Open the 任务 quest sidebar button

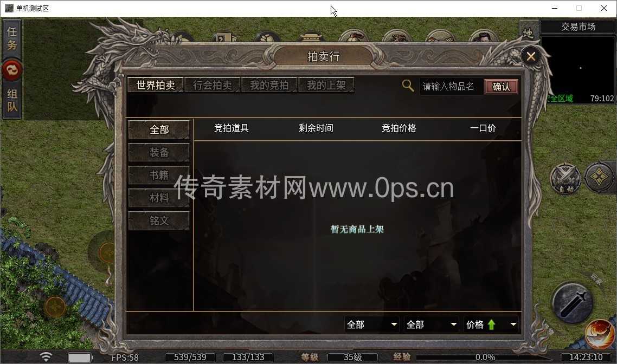(x=12, y=38)
